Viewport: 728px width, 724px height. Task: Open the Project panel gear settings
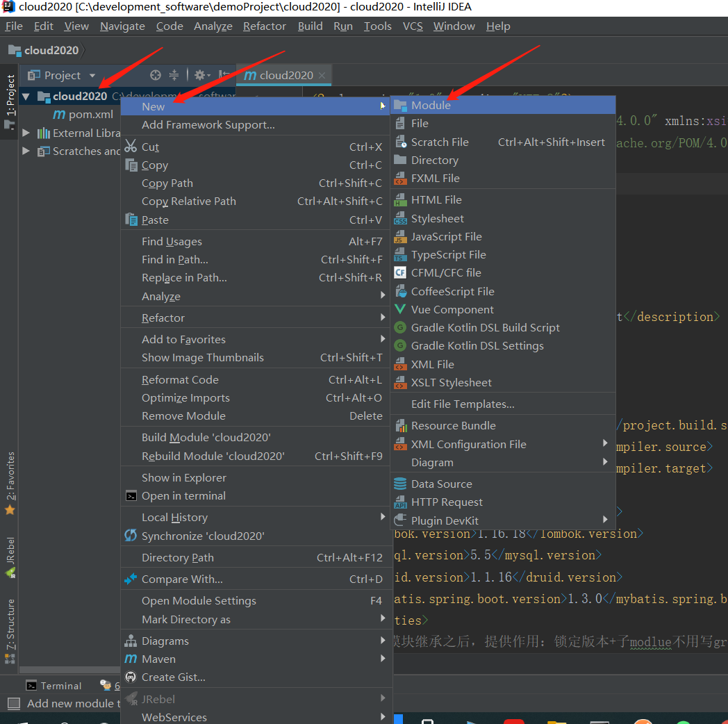point(202,75)
